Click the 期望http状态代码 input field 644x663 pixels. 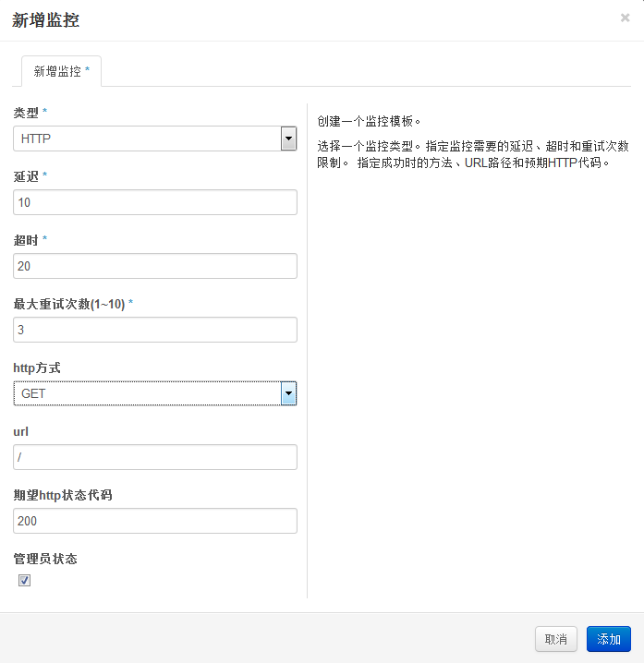click(155, 521)
